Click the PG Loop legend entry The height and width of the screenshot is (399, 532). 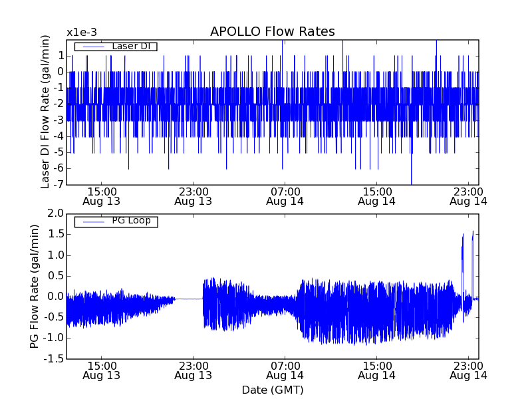pyautogui.click(x=130, y=221)
